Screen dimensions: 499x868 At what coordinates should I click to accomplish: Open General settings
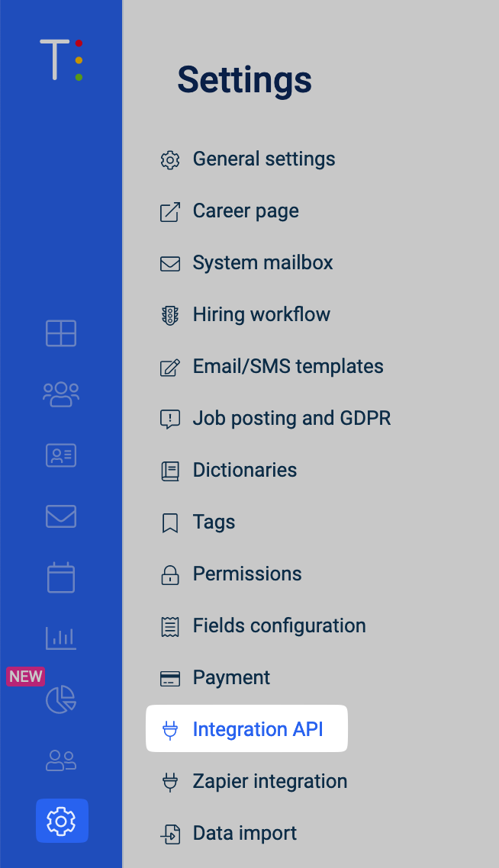coord(263,159)
